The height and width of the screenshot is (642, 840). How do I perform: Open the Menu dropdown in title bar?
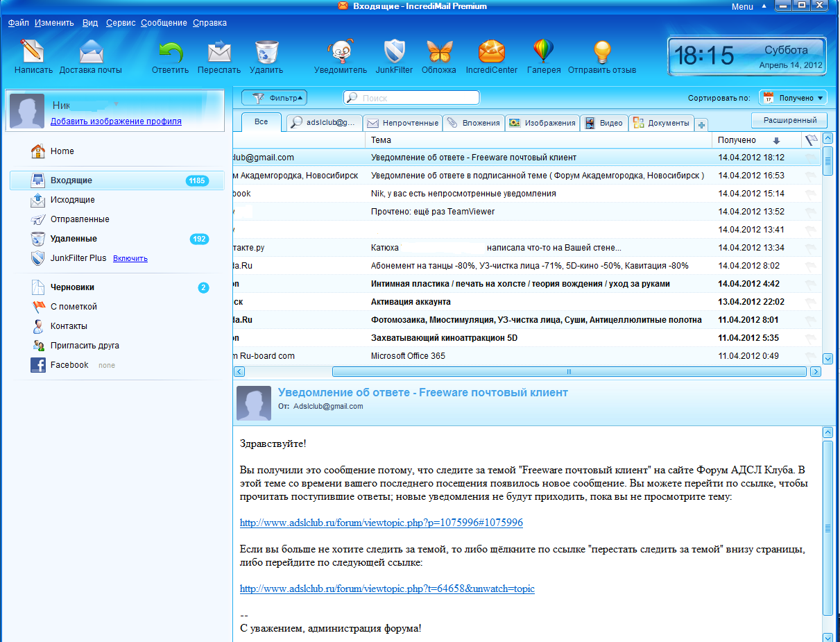click(748, 6)
